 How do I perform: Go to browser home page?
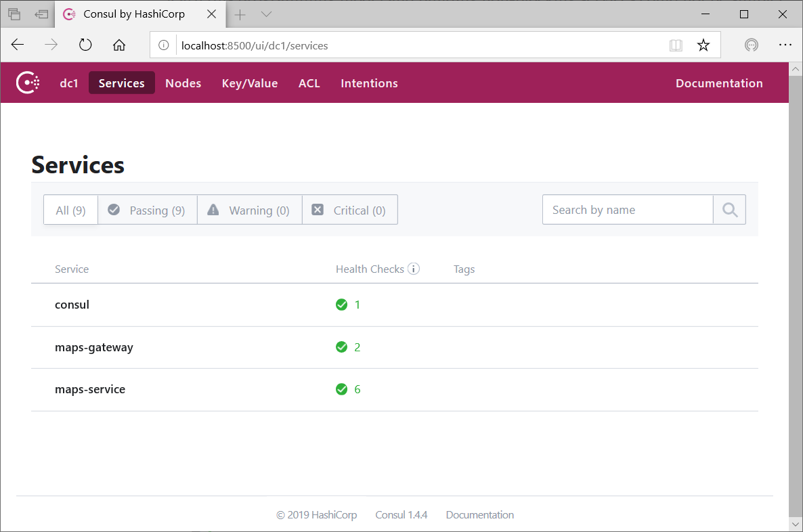click(119, 45)
